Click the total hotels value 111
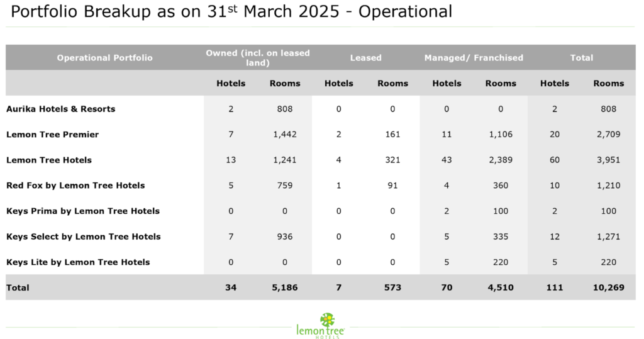Image resolution: width=644 pixels, height=339 pixels. point(554,287)
